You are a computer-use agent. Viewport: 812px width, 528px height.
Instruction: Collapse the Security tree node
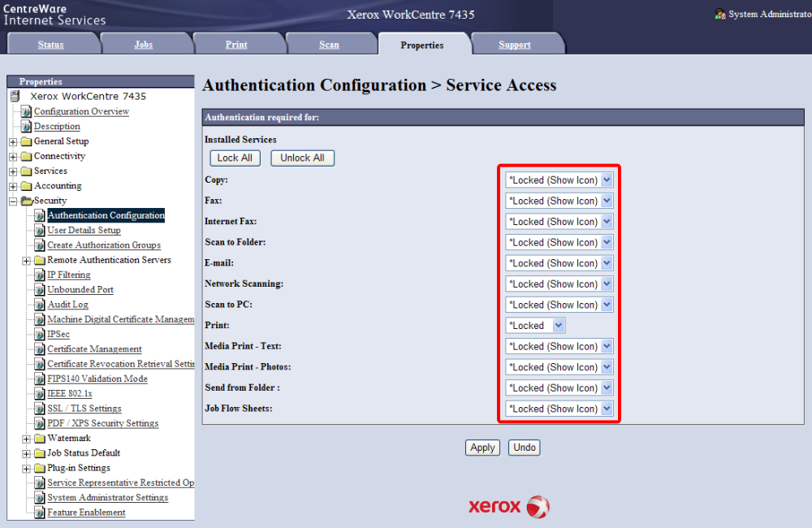click(13, 201)
